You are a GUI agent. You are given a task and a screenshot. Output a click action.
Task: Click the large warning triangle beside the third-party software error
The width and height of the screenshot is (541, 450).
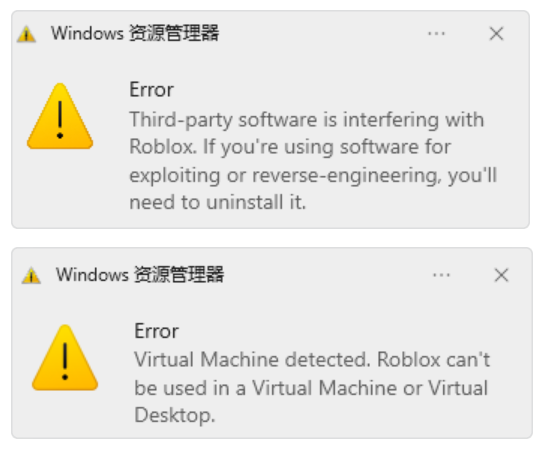point(60,116)
